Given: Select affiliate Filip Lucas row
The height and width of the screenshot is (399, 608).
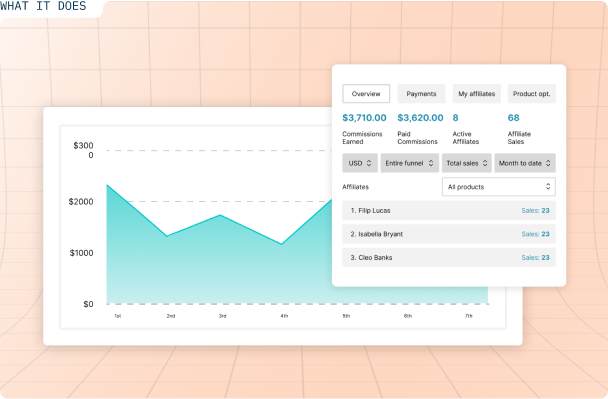Looking at the screenshot, I should 449,211.
